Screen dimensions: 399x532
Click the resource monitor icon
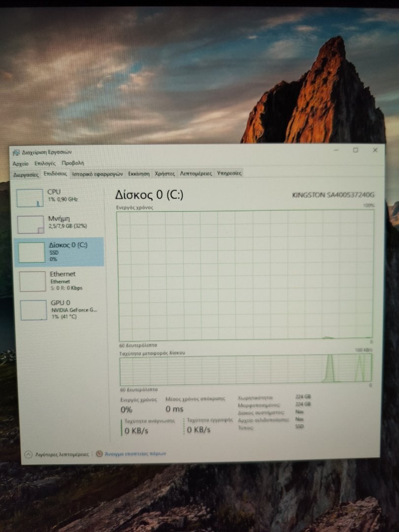coord(99,454)
